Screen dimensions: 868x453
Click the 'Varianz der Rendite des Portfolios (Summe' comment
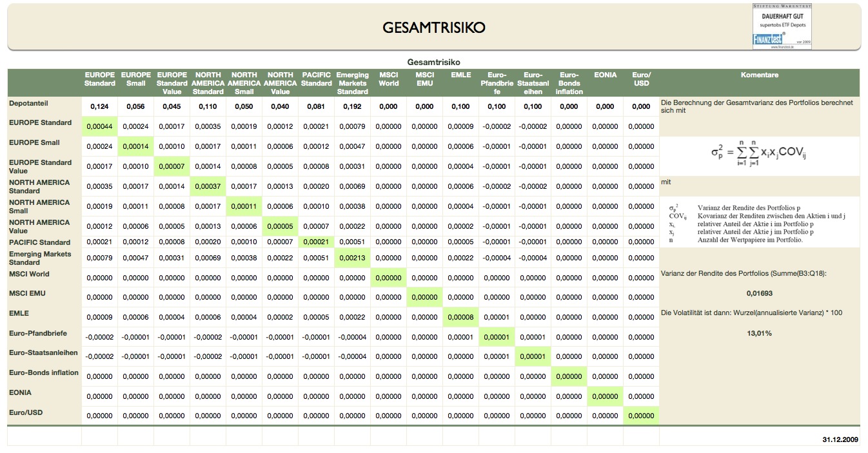(x=744, y=274)
